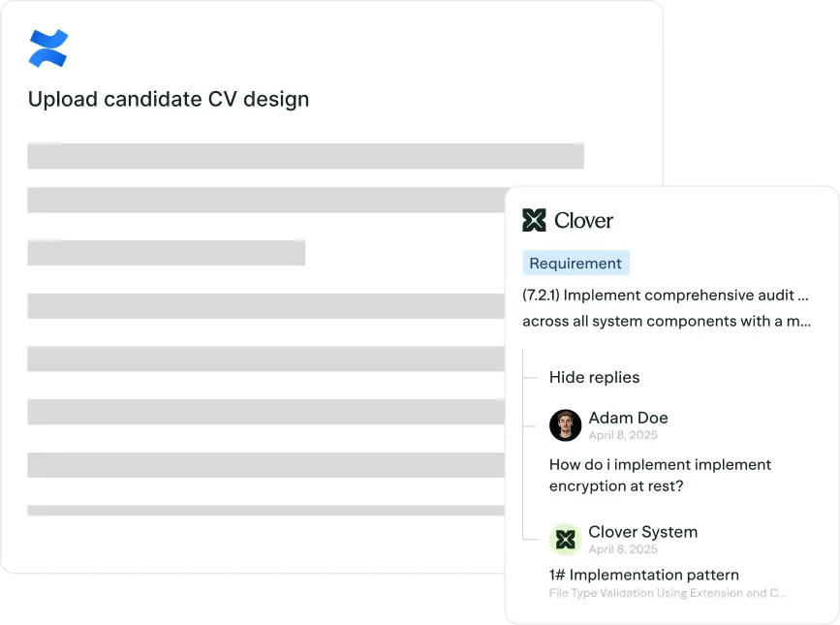View Adam Doe's profile by clicking his name

click(627, 417)
